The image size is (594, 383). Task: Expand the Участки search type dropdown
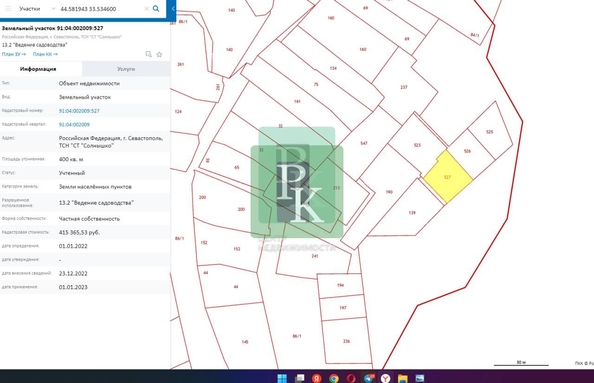tap(53, 9)
